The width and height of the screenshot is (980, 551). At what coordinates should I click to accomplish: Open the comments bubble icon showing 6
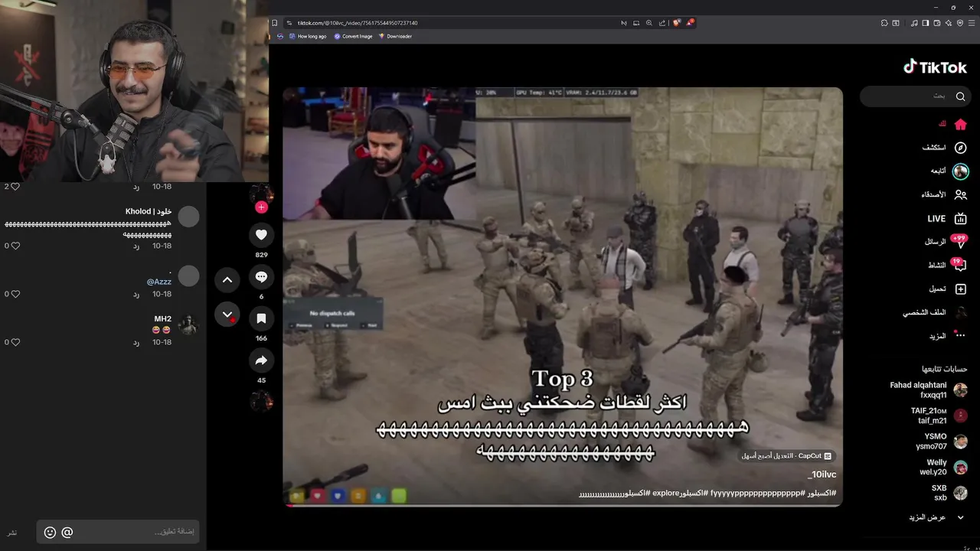point(261,277)
